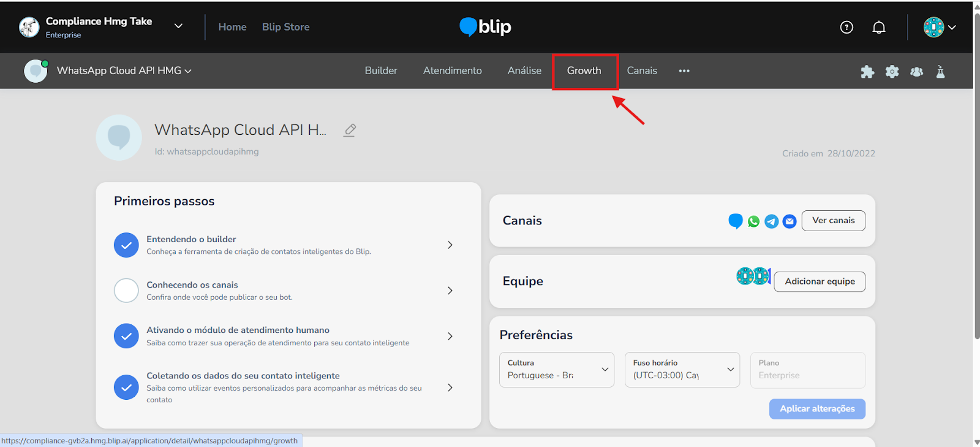This screenshot has width=980, height=447.
Task: Open the team members icon in toolbar
Action: coord(917,72)
